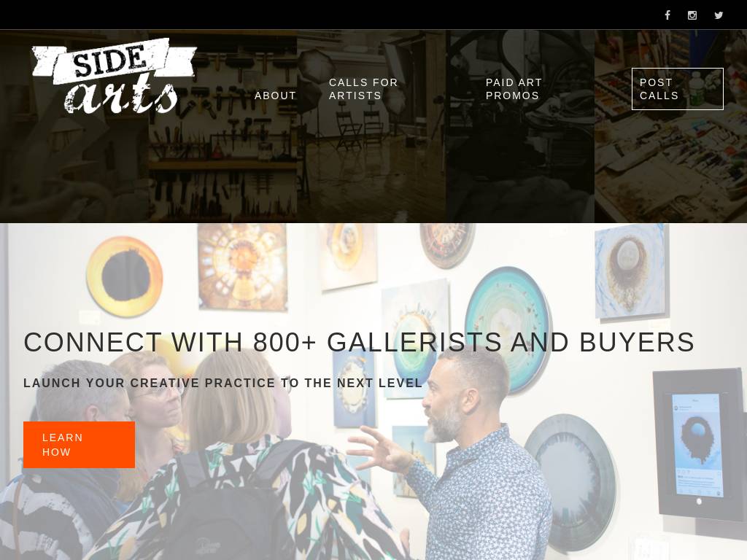Click the Launch Your Creative Practice subheading
Viewport: 747px width, 560px height.
pyautogui.click(x=223, y=383)
